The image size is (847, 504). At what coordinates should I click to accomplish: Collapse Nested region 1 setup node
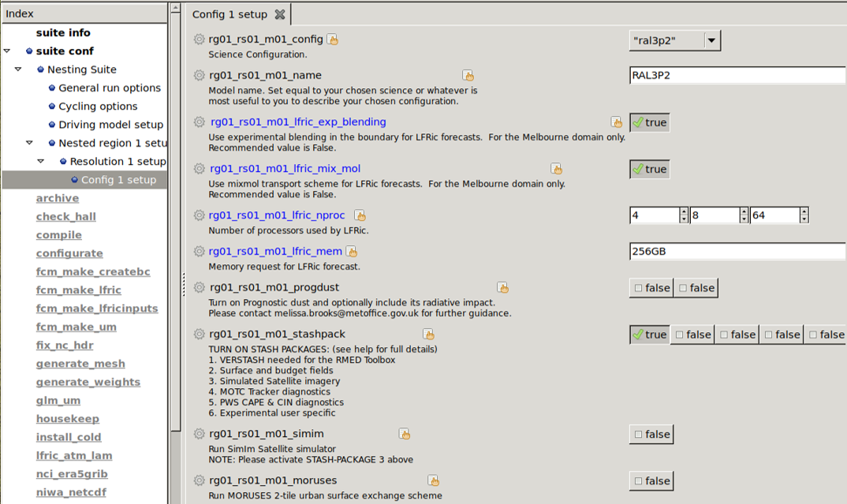click(x=29, y=143)
